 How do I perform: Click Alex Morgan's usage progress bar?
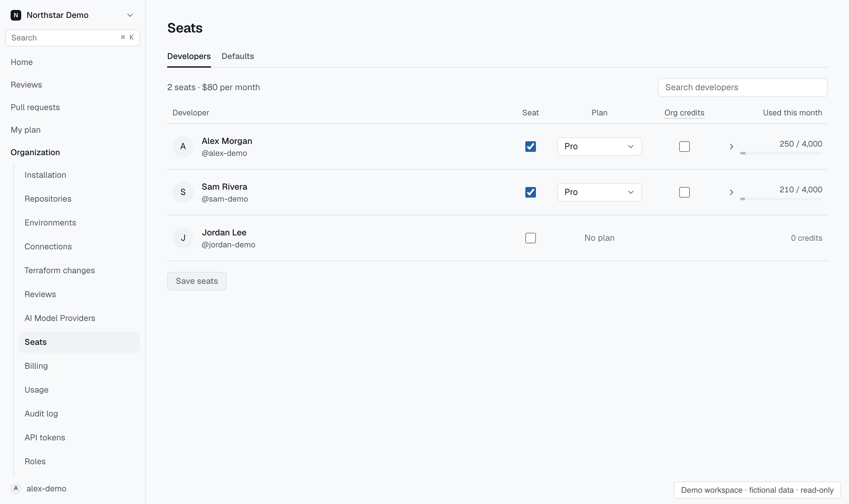click(x=781, y=153)
